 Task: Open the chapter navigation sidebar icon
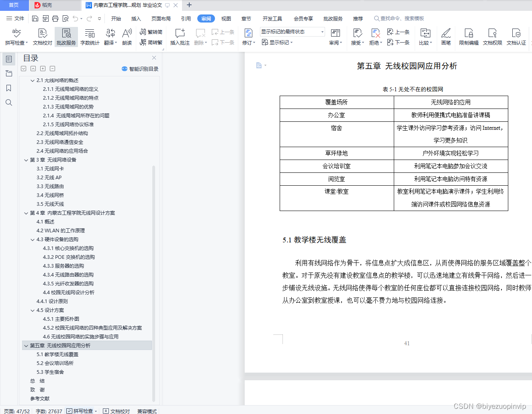click(x=9, y=74)
